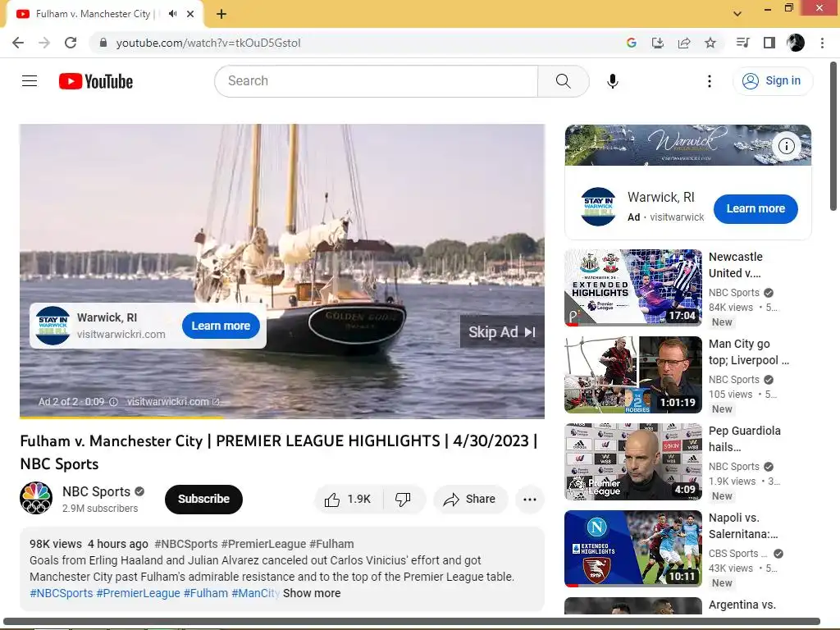Mute the tab via the speaker icon
840x630 pixels.
(x=172, y=14)
